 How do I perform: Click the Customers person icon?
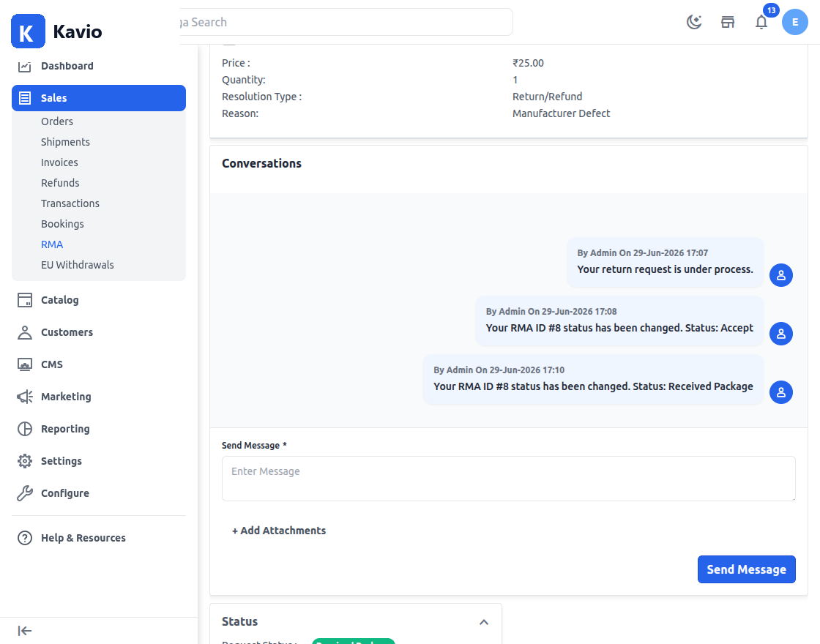[25, 332]
